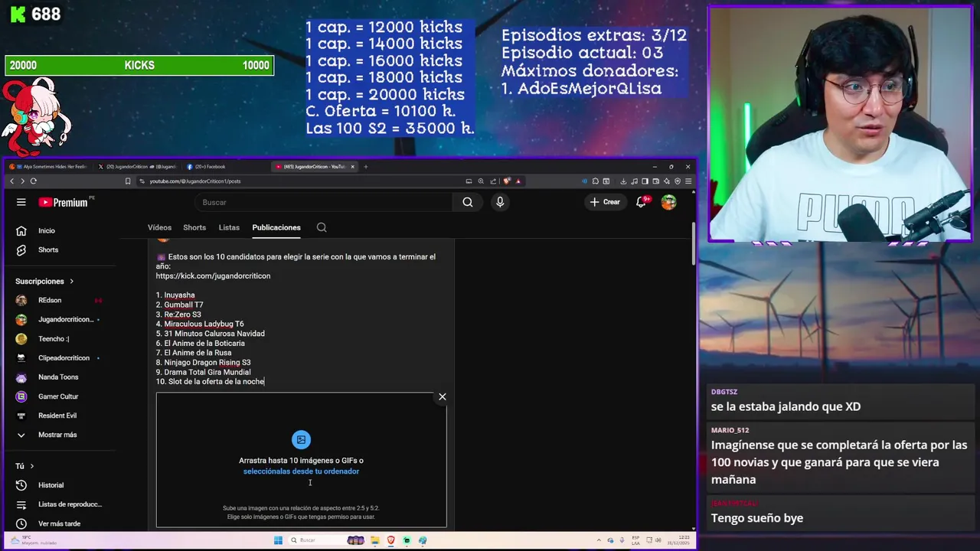Switch to the Alya Sometimes browser tab

coord(48,166)
